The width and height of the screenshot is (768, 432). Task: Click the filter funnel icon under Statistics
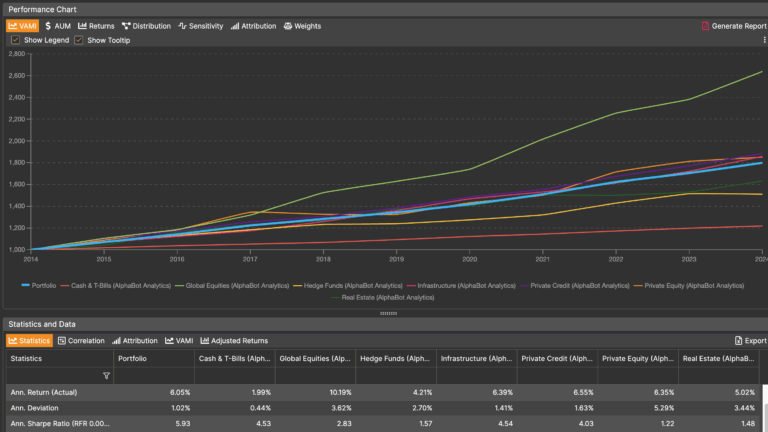pos(106,375)
